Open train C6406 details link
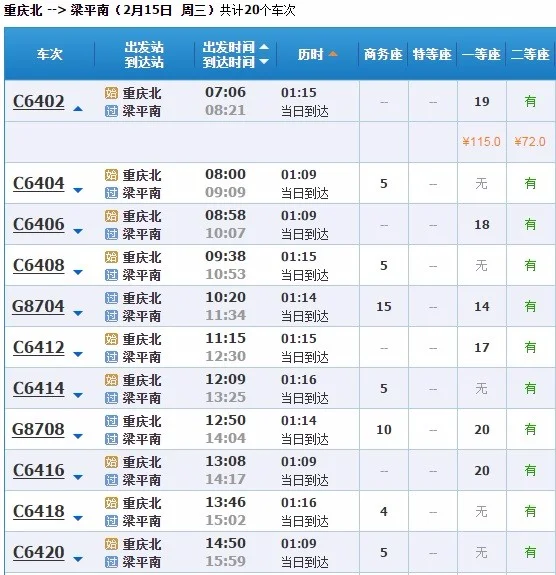This screenshot has height=575, width=556. point(39,224)
